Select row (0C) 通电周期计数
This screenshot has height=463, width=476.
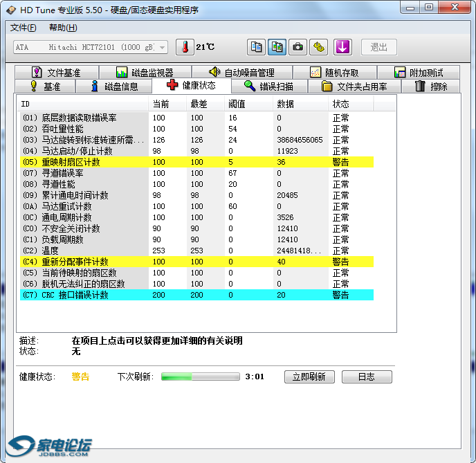point(196,217)
